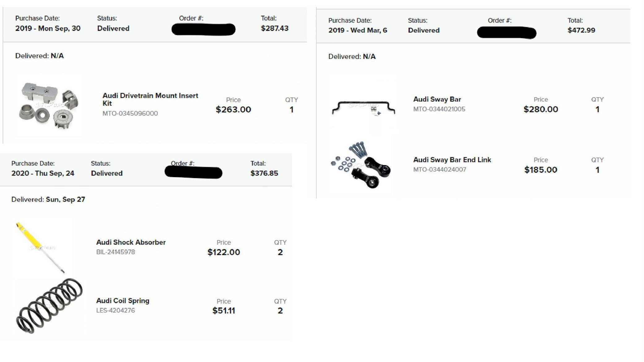Open the Audi Coil Spring product image

click(49, 306)
